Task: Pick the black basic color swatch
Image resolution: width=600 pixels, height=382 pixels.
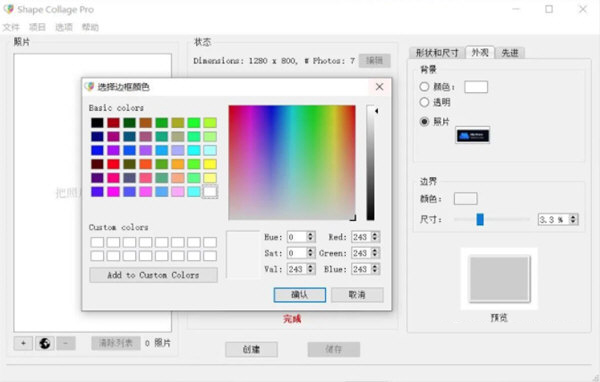Action: click(x=97, y=122)
